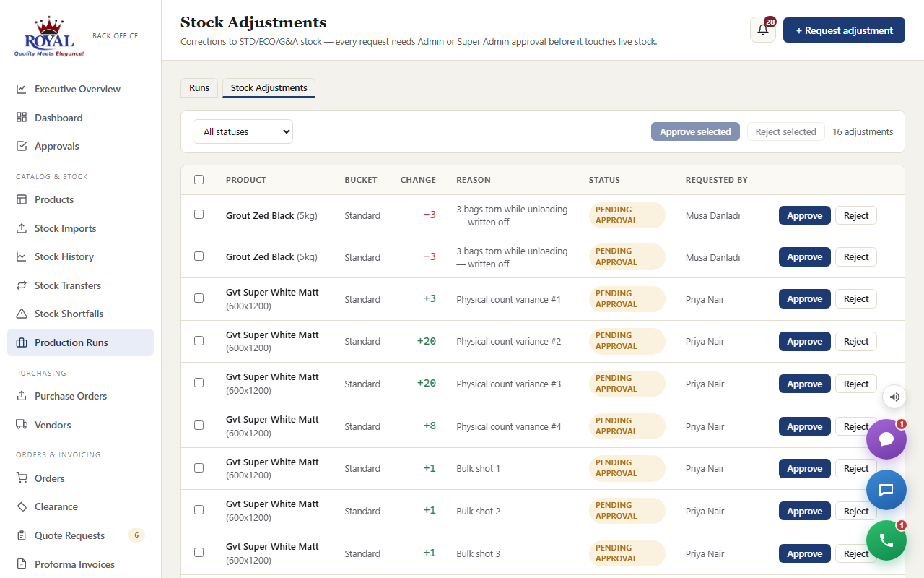Check the Physical count variance #1 row

click(x=199, y=298)
